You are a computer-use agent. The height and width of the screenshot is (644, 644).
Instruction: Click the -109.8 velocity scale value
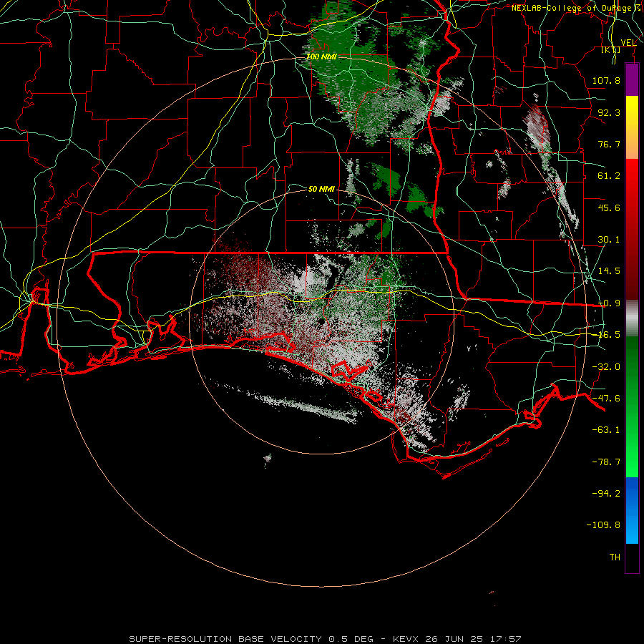coord(603,525)
